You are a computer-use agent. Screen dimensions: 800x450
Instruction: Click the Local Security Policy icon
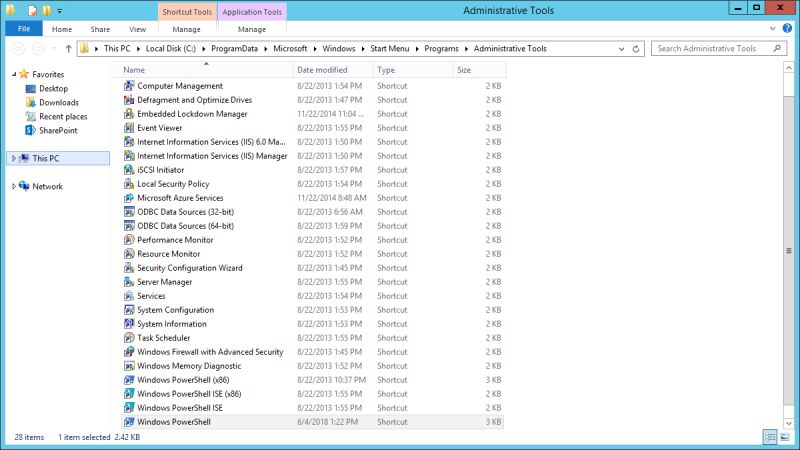(x=129, y=184)
